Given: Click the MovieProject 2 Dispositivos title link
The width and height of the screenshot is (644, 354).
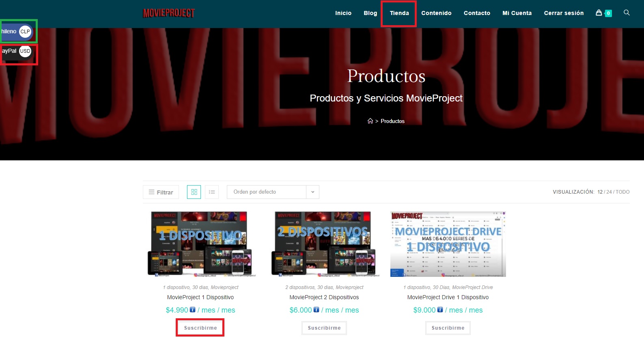Looking at the screenshot, I should click(x=324, y=297).
